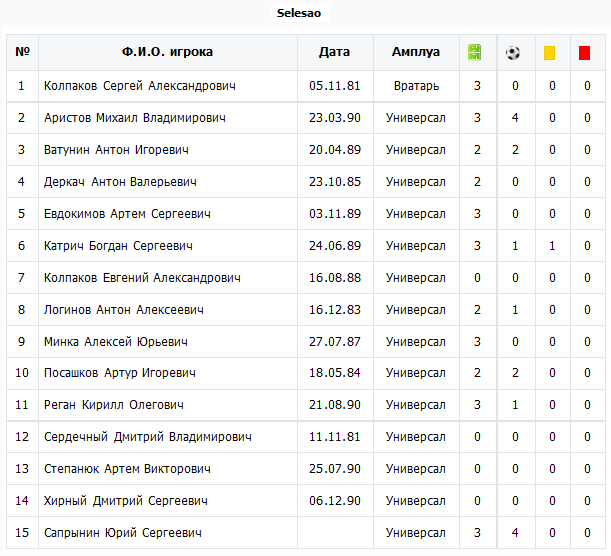This screenshot has width=611, height=556.
Task: Click the Амплуа column header
Action: pos(416,52)
